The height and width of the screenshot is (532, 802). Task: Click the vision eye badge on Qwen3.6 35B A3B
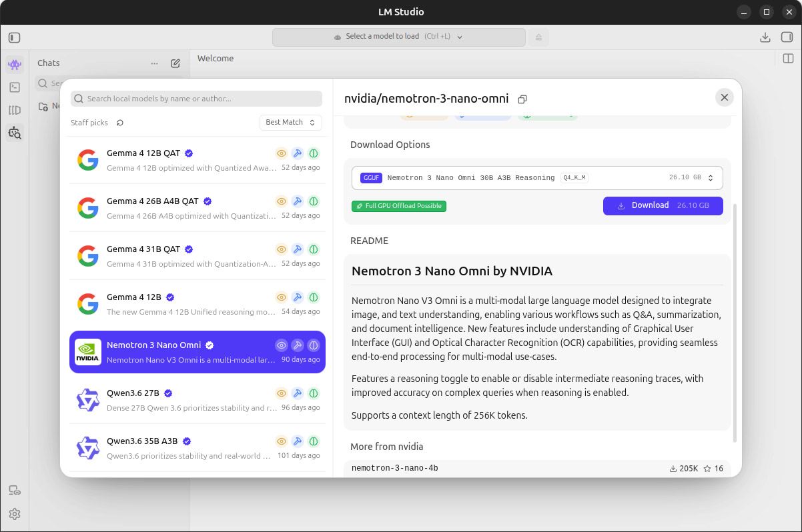pos(282,441)
